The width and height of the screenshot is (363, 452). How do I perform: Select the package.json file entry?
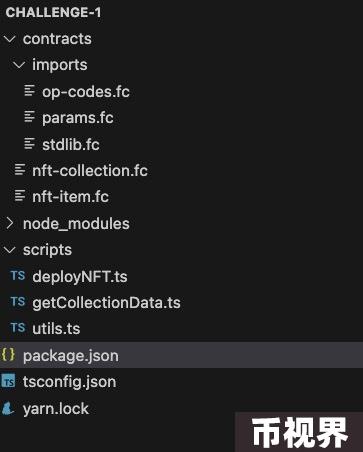(181, 355)
